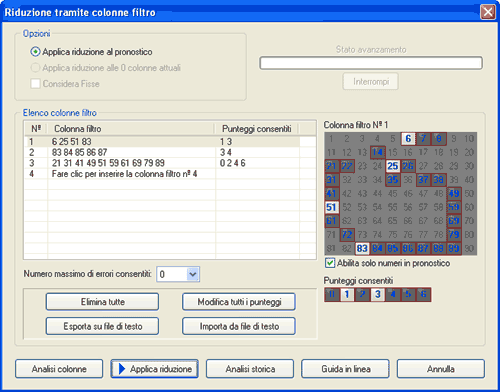Click 'Esporta su file di testo' button
The image size is (500, 392).
(102, 326)
